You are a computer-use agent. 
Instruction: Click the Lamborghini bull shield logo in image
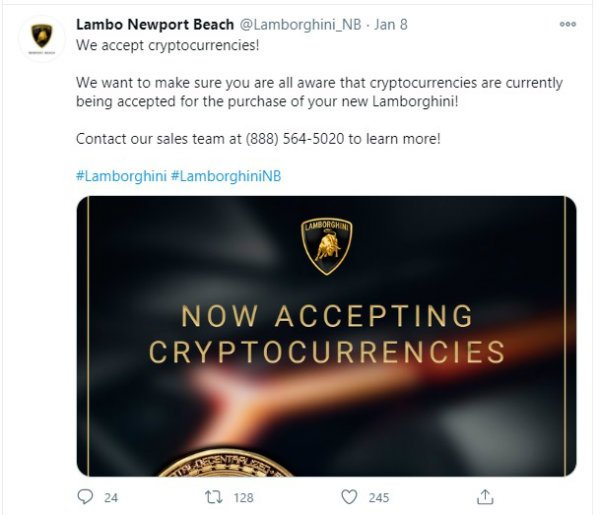coord(326,246)
